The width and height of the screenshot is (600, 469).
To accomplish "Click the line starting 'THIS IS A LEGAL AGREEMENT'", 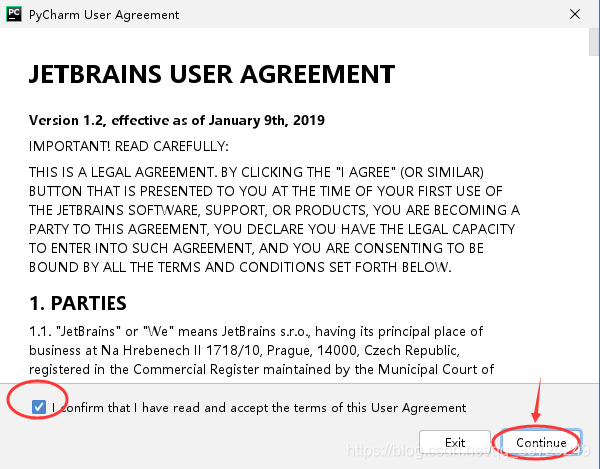I will 256,173.
